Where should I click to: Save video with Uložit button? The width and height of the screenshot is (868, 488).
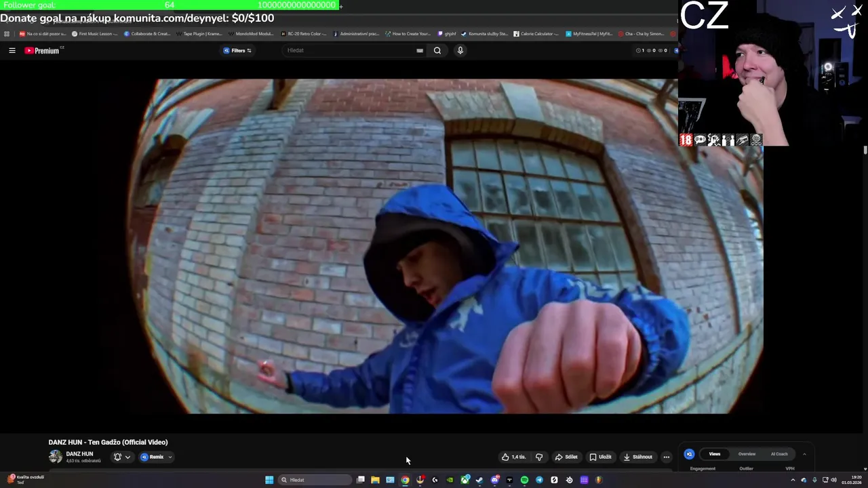600,457
